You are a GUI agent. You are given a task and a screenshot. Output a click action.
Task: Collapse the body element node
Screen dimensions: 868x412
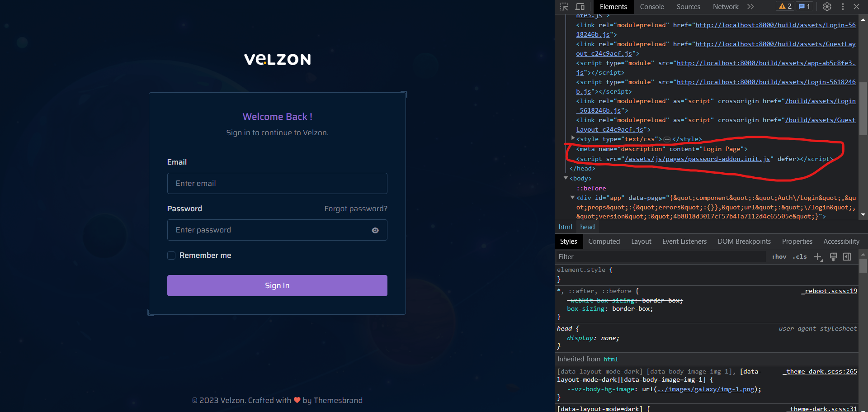pyautogui.click(x=566, y=178)
